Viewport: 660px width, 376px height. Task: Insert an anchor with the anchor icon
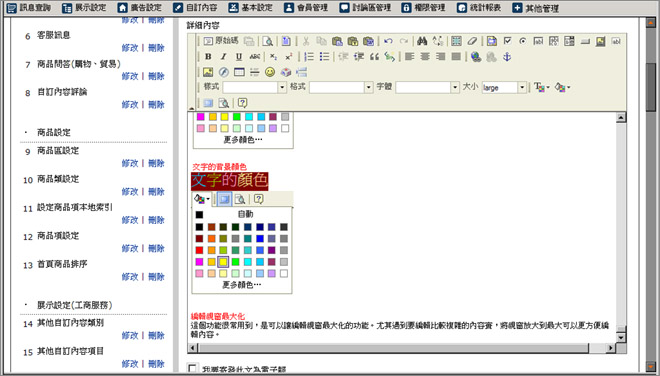tap(507, 56)
